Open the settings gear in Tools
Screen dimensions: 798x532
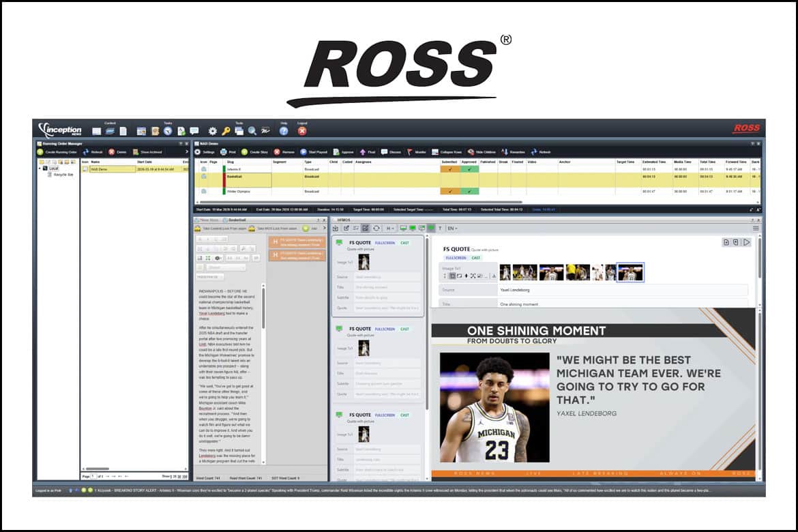pos(213,131)
